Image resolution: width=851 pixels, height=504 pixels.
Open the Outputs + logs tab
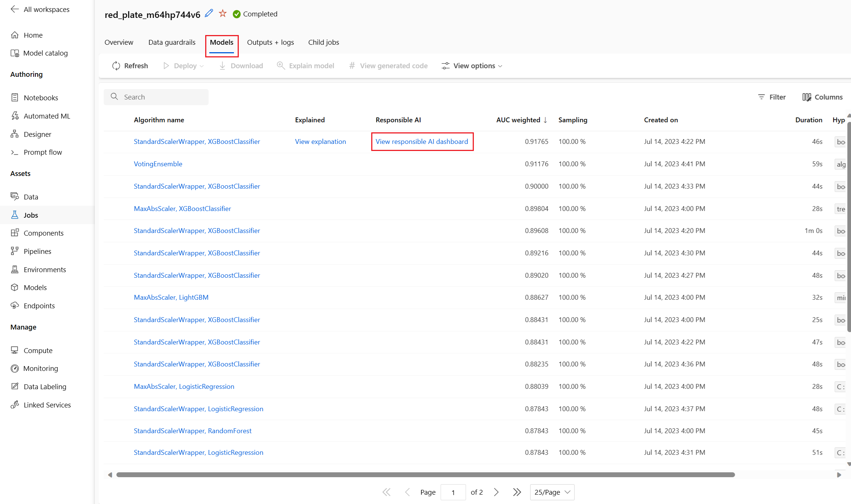coord(270,42)
